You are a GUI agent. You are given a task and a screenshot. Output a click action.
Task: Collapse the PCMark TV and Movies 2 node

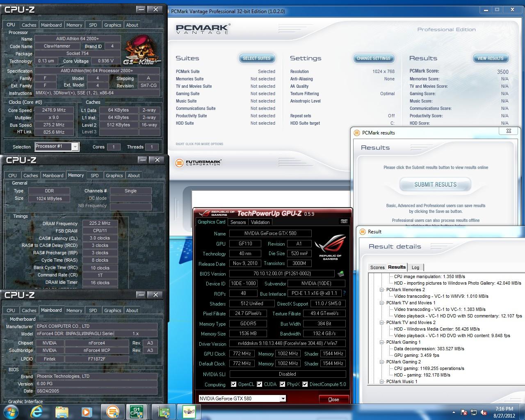pos(382,322)
